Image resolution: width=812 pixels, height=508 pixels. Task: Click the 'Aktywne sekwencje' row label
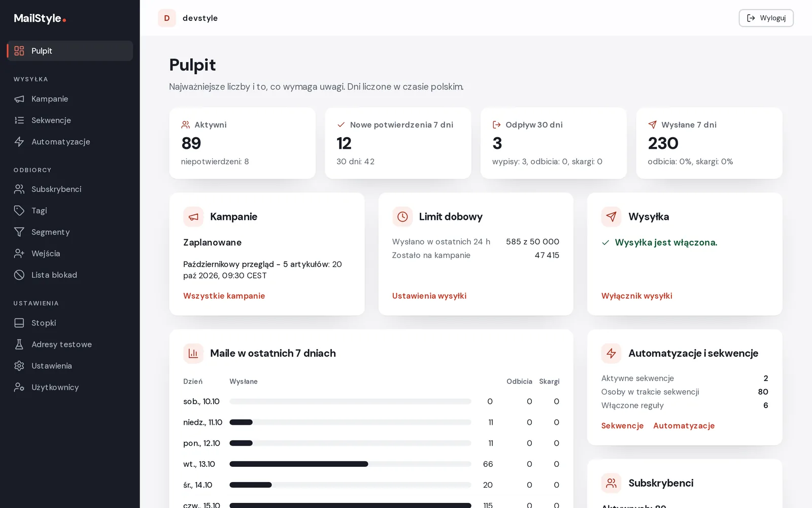click(637, 378)
